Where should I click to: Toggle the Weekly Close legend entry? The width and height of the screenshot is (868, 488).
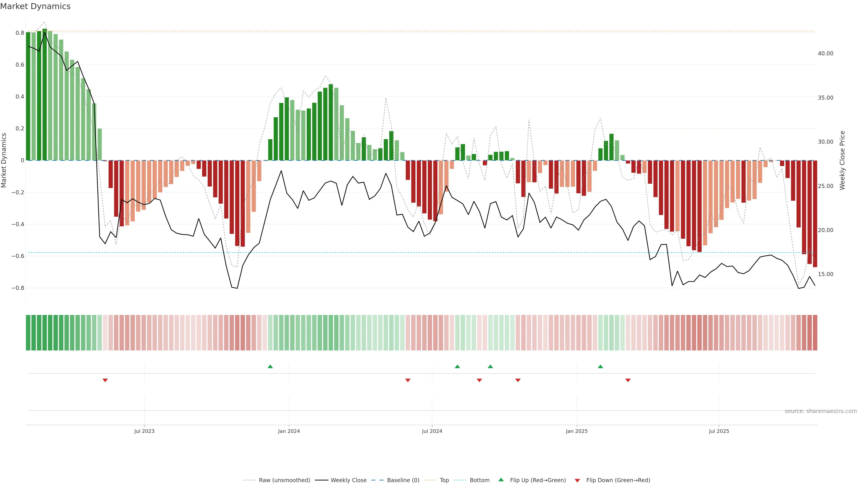pos(348,480)
